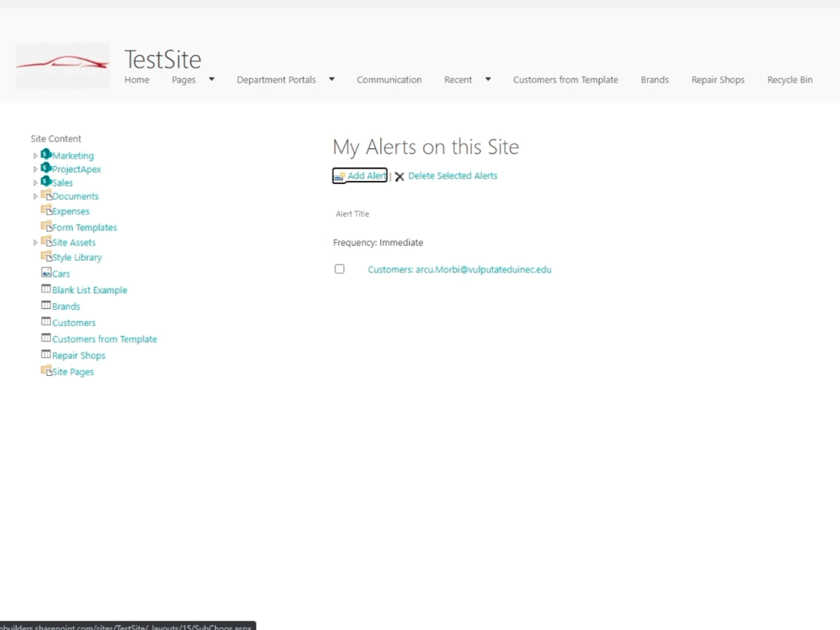Open the Pages dropdown arrow
The height and width of the screenshot is (630, 840).
click(212, 80)
